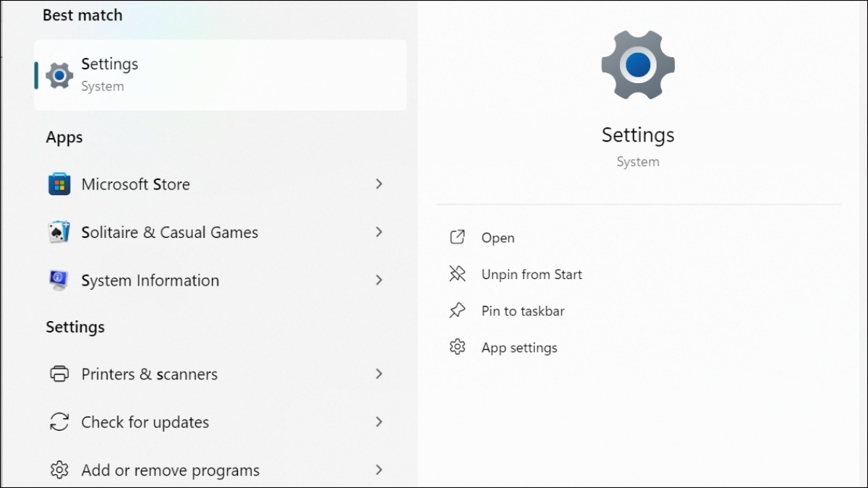Click the Unpin from Start icon
The image size is (868, 488).
click(457, 274)
